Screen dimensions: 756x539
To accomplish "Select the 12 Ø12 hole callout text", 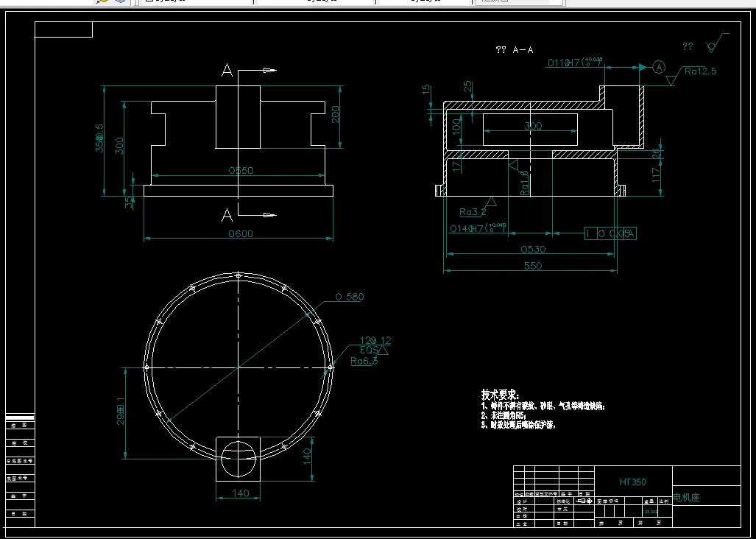I will pyautogui.click(x=375, y=340).
